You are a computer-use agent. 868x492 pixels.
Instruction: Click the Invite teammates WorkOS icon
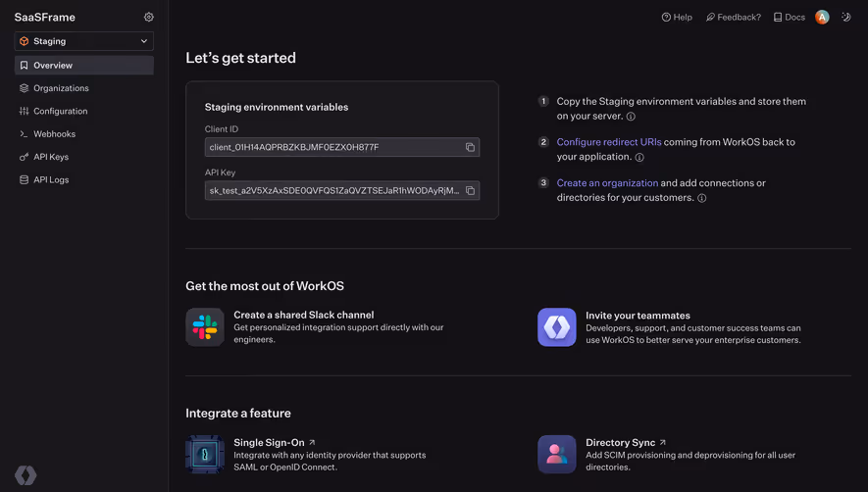point(557,327)
